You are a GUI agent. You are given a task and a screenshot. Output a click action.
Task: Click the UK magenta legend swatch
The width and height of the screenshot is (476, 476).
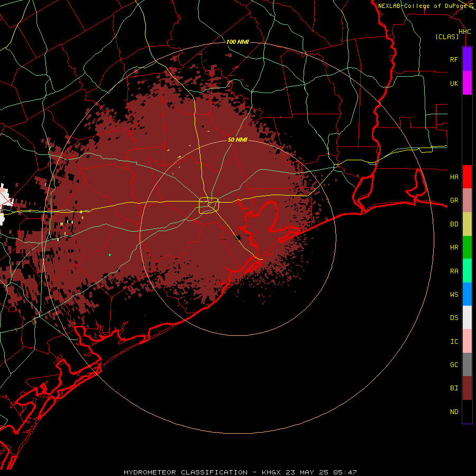467,83
